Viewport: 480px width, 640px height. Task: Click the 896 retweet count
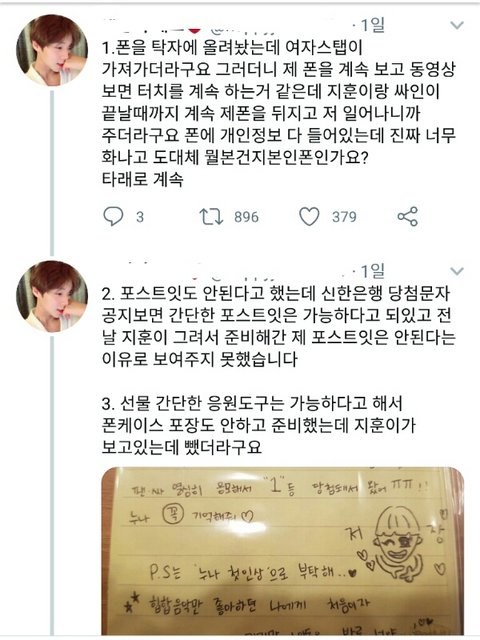pyautogui.click(x=247, y=217)
